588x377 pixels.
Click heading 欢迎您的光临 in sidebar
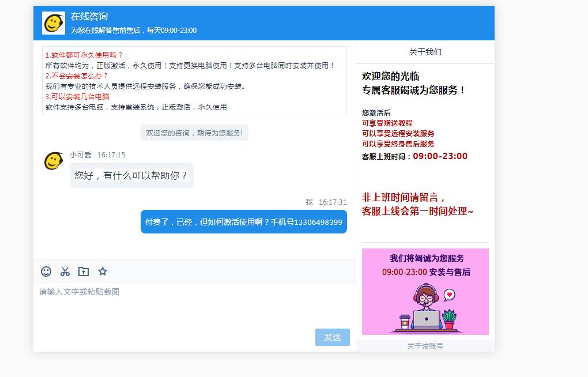pyautogui.click(x=390, y=76)
